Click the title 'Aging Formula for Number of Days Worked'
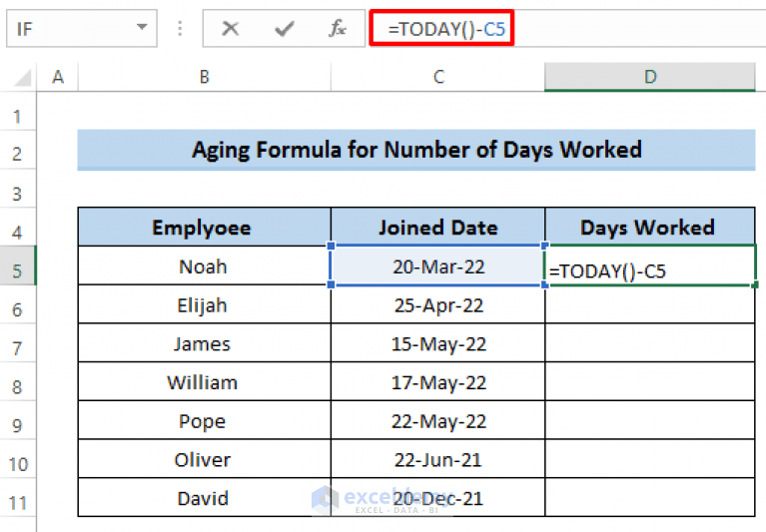The height and width of the screenshot is (532, 766). [x=416, y=150]
